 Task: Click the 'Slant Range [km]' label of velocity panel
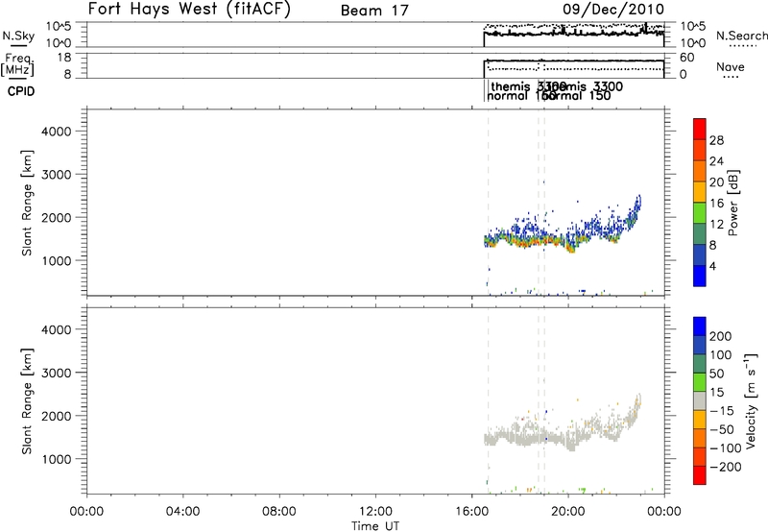[27, 401]
